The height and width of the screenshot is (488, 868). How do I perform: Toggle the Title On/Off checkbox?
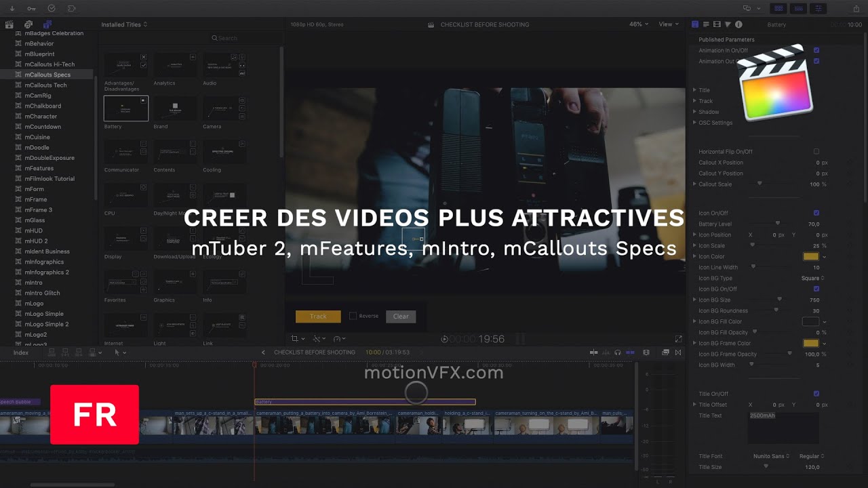tap(816, 394)
